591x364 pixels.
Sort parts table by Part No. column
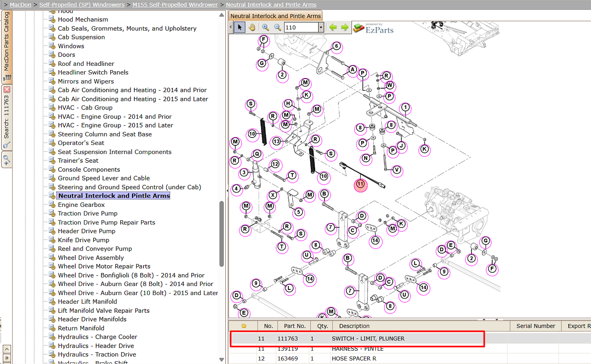point(295,326)
